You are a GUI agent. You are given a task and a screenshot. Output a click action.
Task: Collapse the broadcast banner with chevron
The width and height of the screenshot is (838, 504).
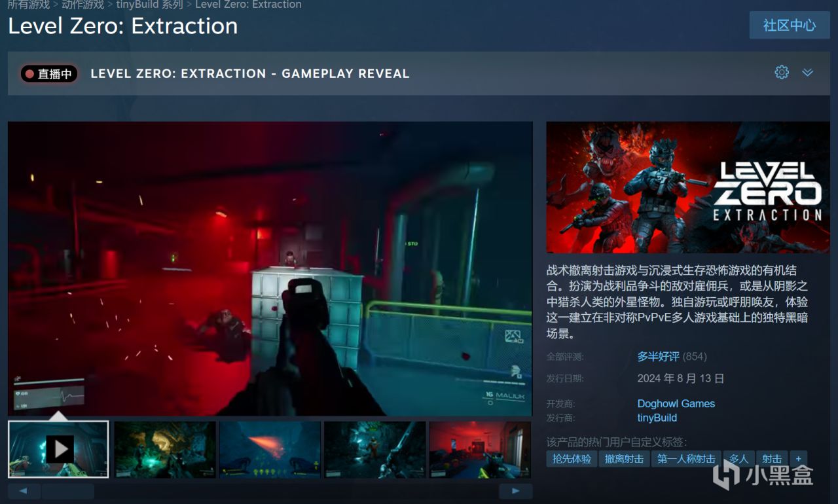808,73
